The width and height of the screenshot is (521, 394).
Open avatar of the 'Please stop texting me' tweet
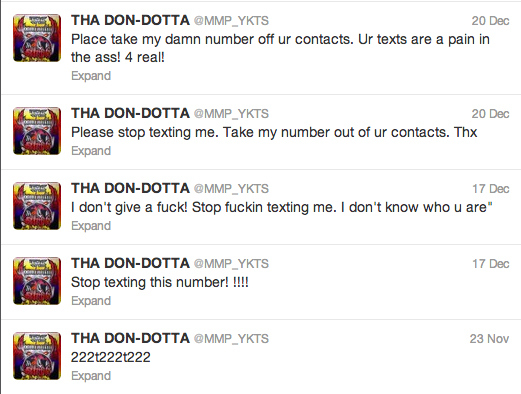37,131
